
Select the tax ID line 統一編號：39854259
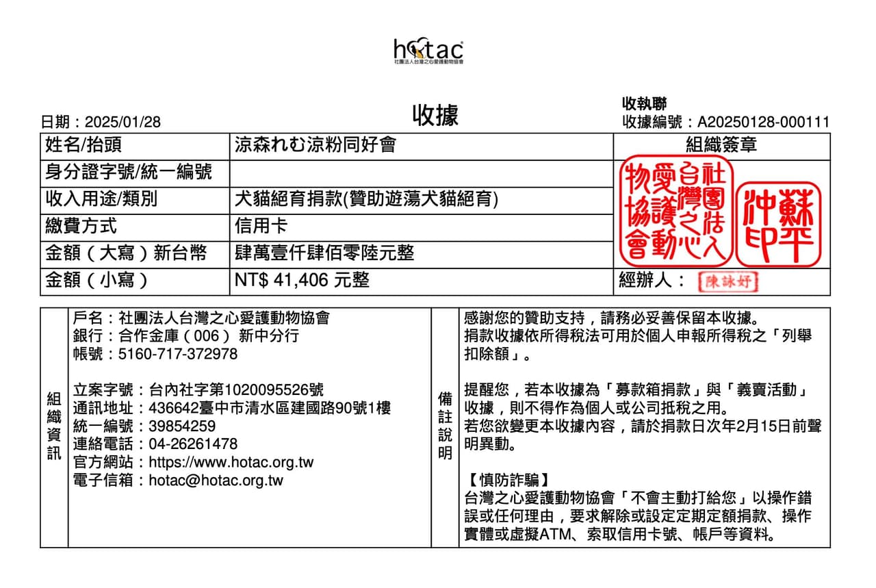click(x=144, y=426)
